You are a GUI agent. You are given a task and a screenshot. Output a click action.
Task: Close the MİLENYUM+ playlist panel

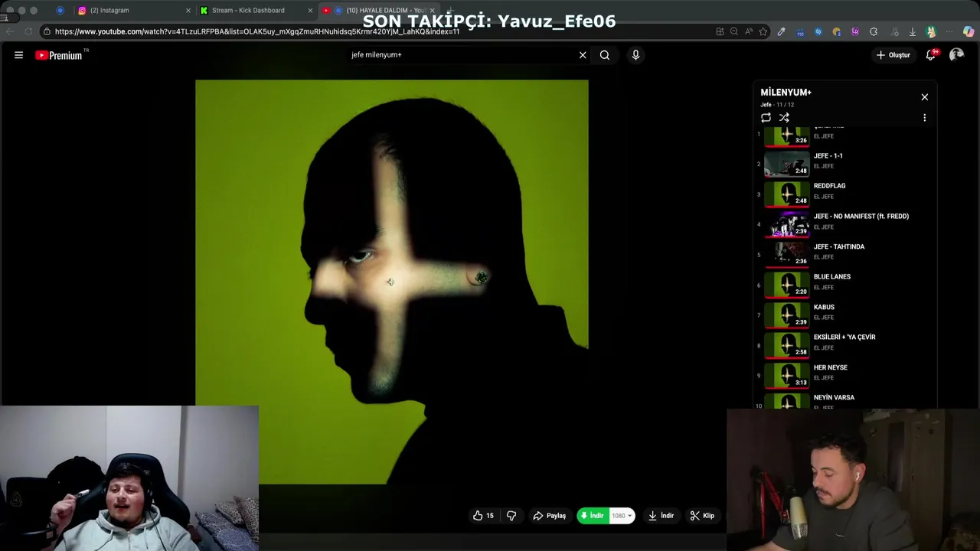click(925, 97)
